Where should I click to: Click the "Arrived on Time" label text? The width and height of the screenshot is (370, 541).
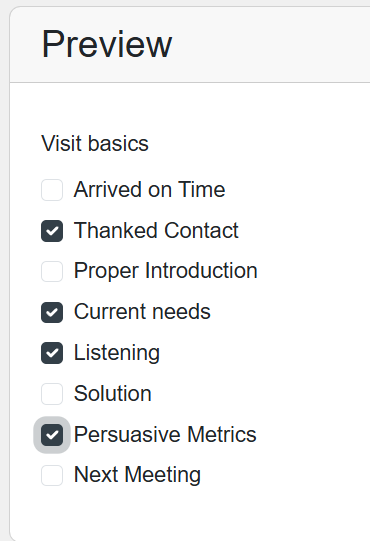[x=149, y=189]
